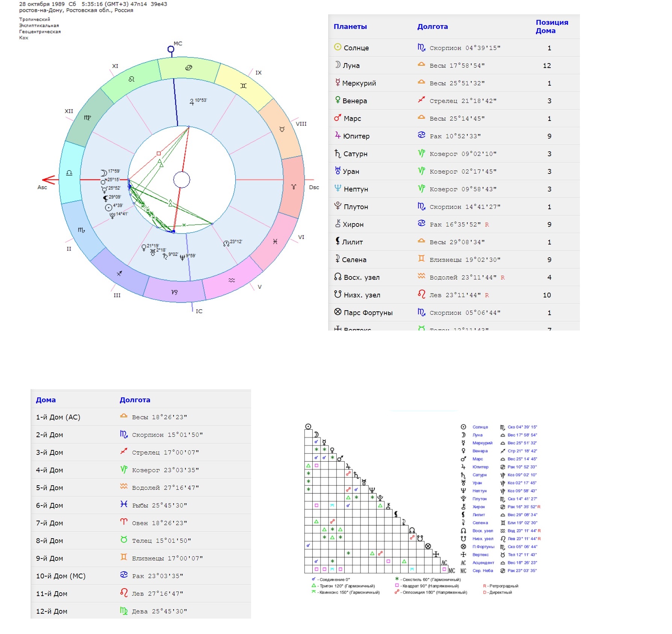Click the South Node icon beside Низх. узел
Screen dimensions: 672x634
click(338, 294)
